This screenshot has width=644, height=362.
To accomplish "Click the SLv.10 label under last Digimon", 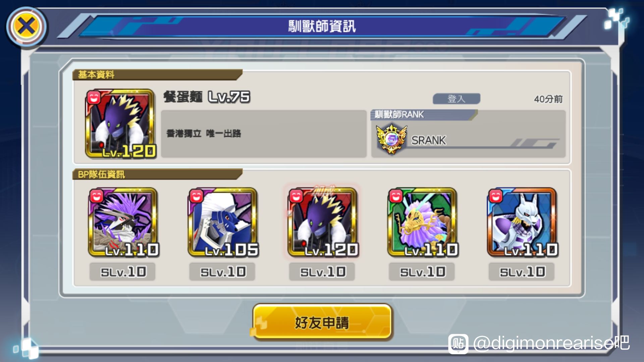I will click(522, 272).
